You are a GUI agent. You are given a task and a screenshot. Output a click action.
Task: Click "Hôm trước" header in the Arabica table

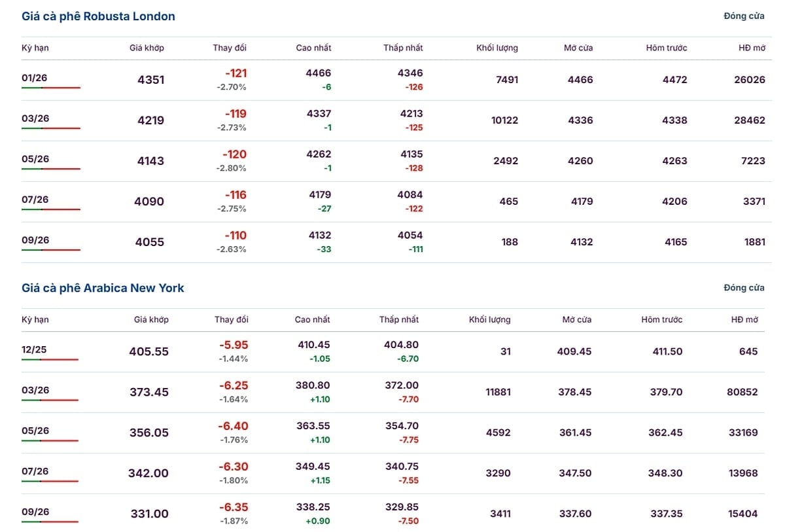pos(661,320)
